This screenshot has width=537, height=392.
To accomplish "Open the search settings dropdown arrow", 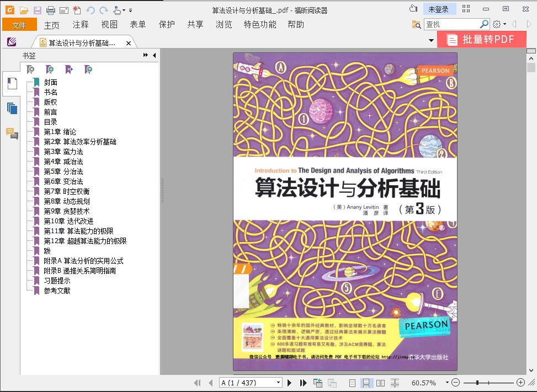I will click(x=504, y=24).
